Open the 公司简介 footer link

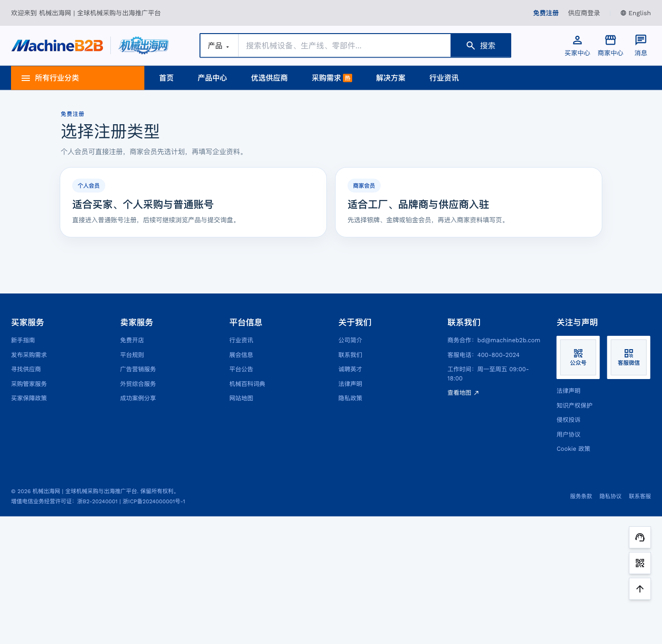pos(350,340)
